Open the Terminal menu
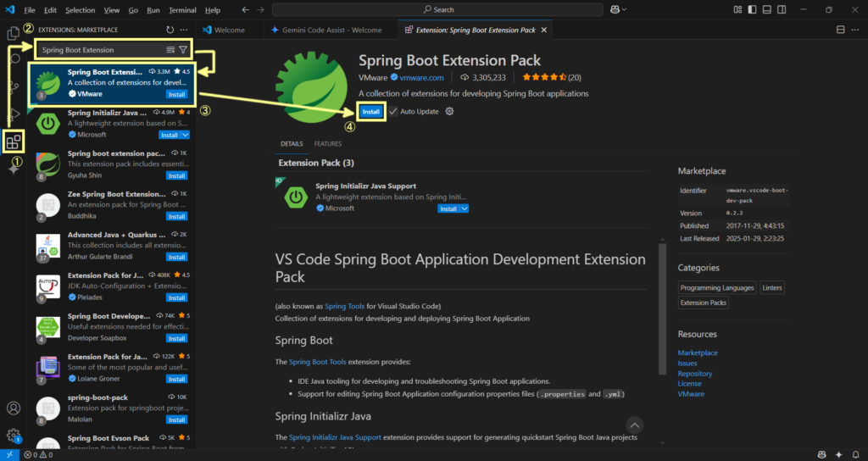The image size is (868, 461). (182, 10)
